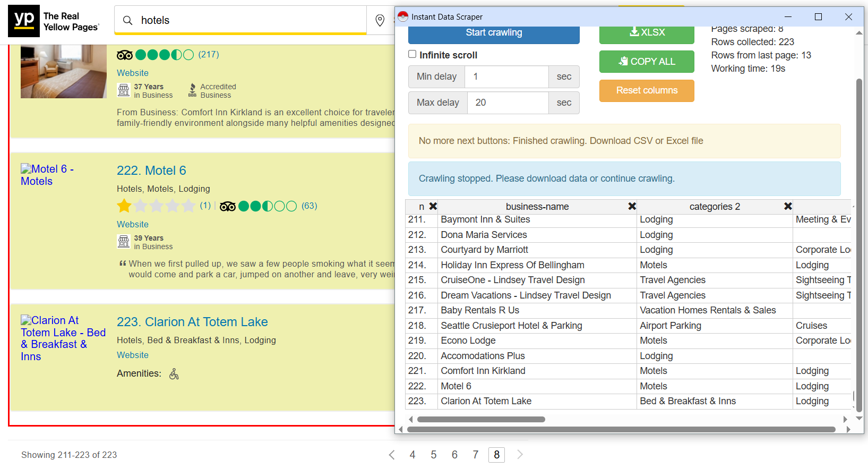Click the Reset columns button

pyautogui.click(x=647, y=90)
